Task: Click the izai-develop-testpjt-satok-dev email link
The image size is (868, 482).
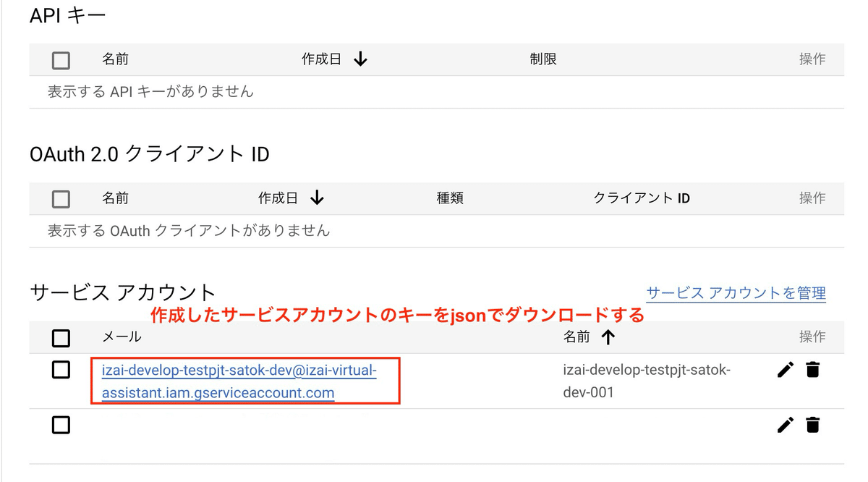Action: point(235,370)
